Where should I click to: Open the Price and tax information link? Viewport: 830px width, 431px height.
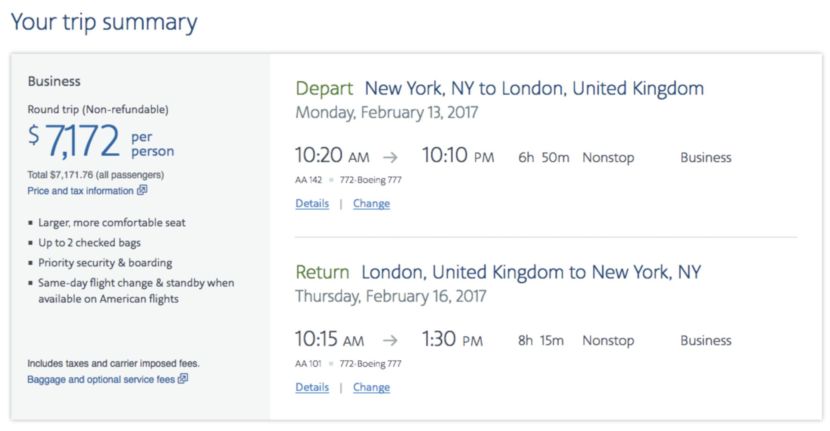click(80, 190)
